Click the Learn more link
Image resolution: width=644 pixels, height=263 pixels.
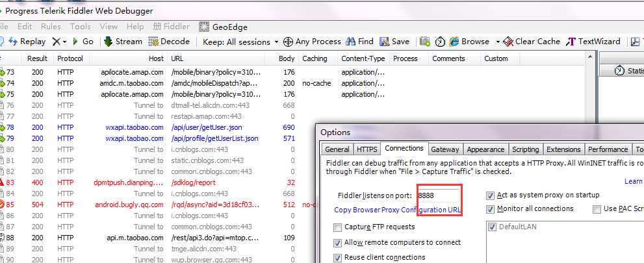634,181
